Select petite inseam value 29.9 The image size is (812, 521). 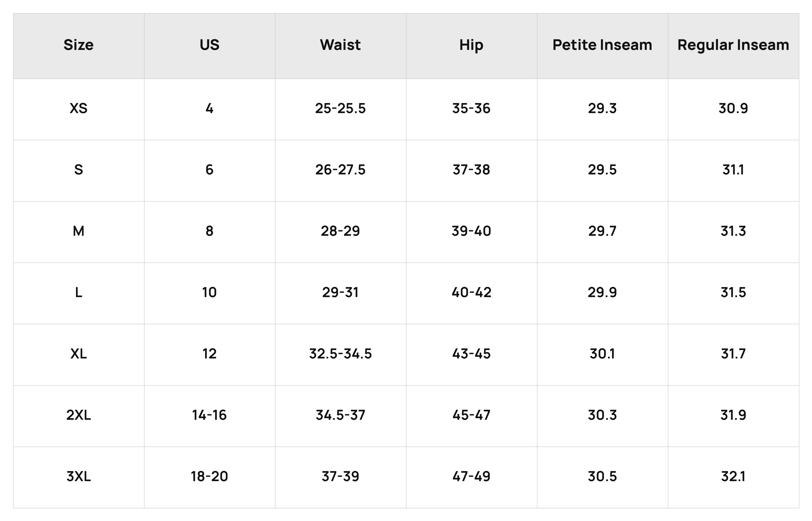pos(602,292)
